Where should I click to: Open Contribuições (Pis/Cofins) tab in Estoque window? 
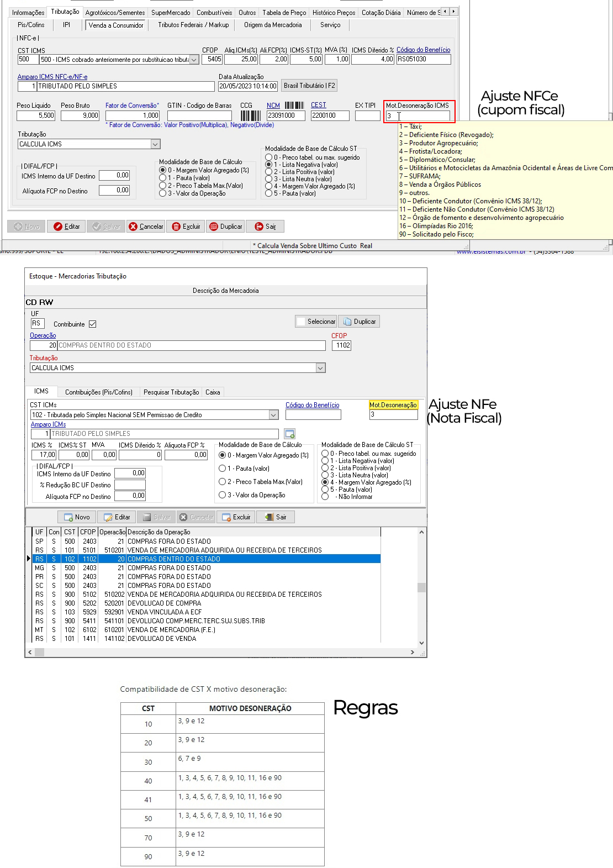[x=99, y=392]
